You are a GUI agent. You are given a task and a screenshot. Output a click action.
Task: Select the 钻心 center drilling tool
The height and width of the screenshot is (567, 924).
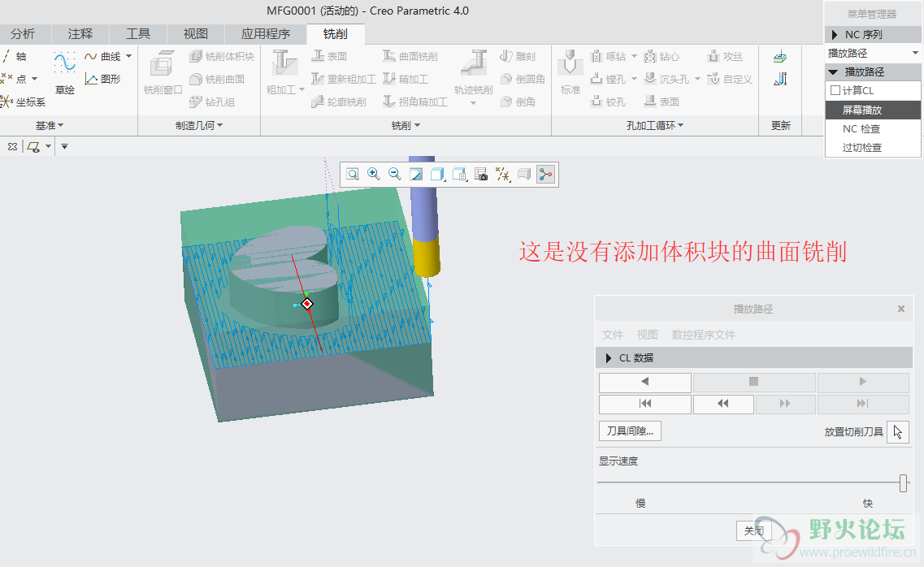[662, 57]
